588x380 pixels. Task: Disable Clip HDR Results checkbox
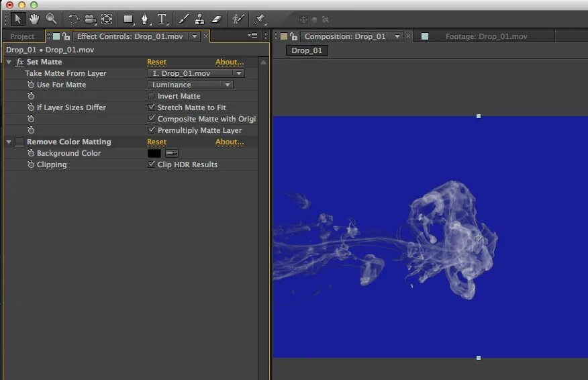pyautogui.click(x=151, y=164)
